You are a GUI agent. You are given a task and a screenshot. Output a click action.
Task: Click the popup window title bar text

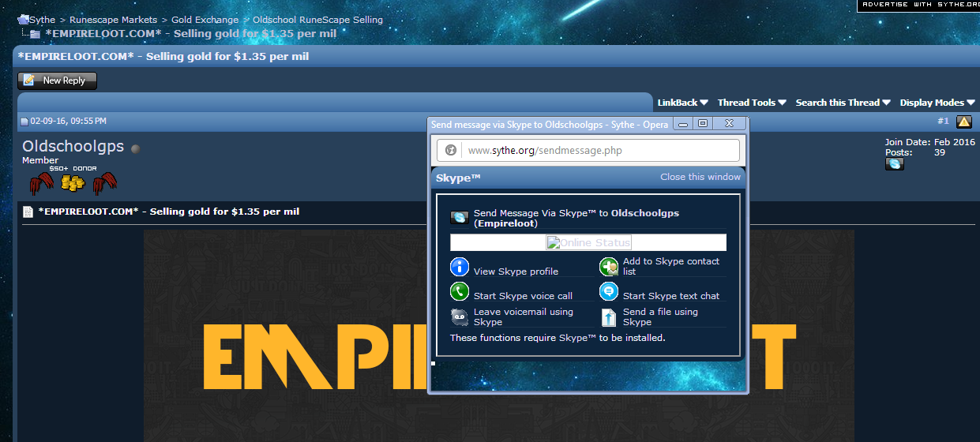[550, 124]
